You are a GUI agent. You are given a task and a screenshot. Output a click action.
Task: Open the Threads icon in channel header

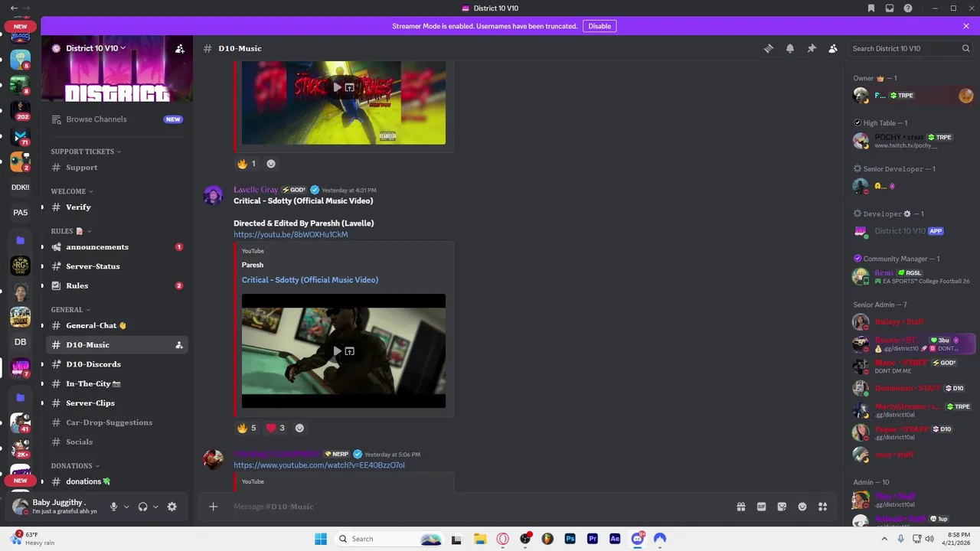coord(769,48)
